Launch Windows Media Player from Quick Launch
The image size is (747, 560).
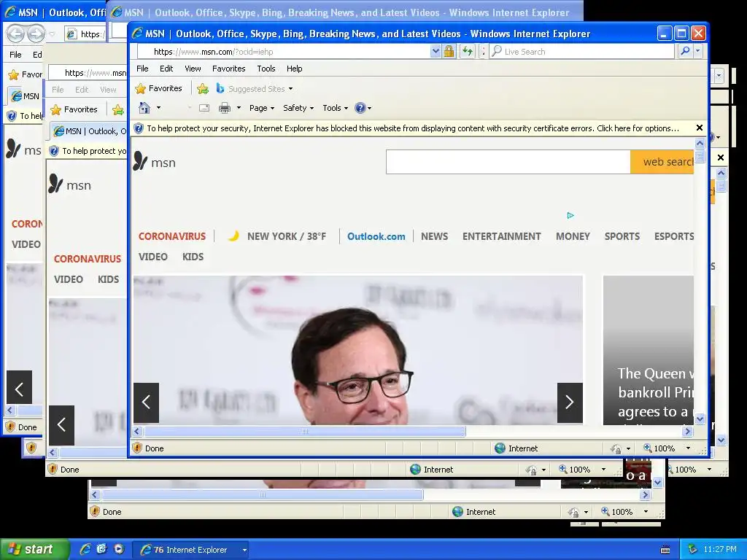point(119,549)
